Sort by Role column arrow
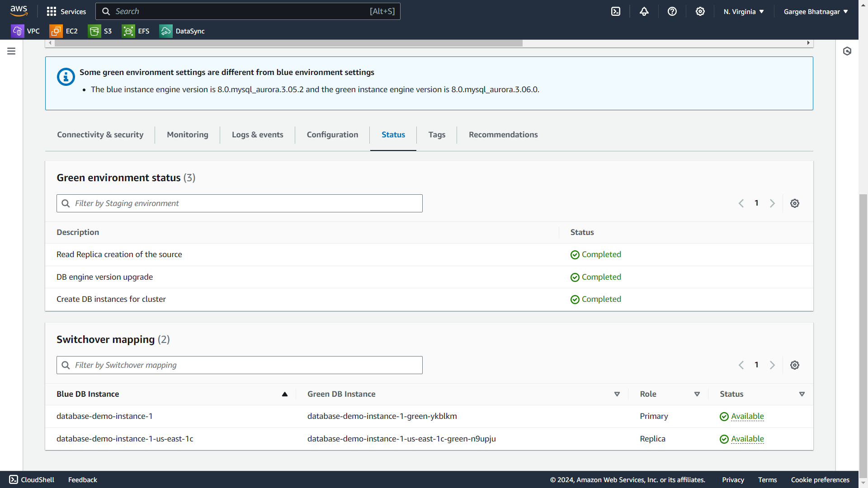The image size is (868, 488). coord(697,394)
